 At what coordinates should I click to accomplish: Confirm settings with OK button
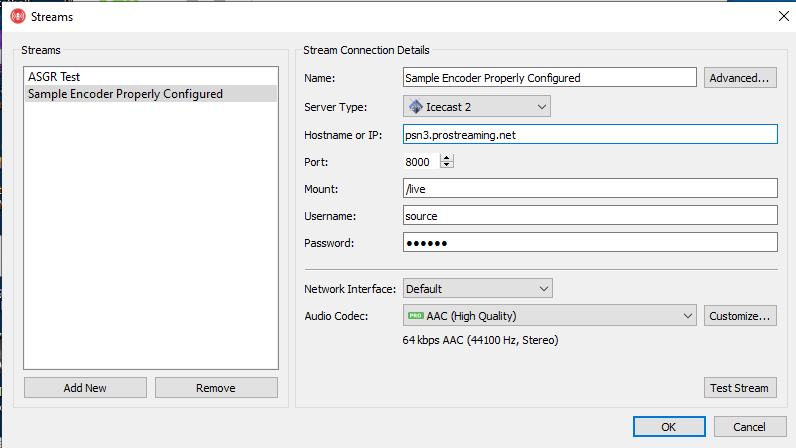coord(668,427)
